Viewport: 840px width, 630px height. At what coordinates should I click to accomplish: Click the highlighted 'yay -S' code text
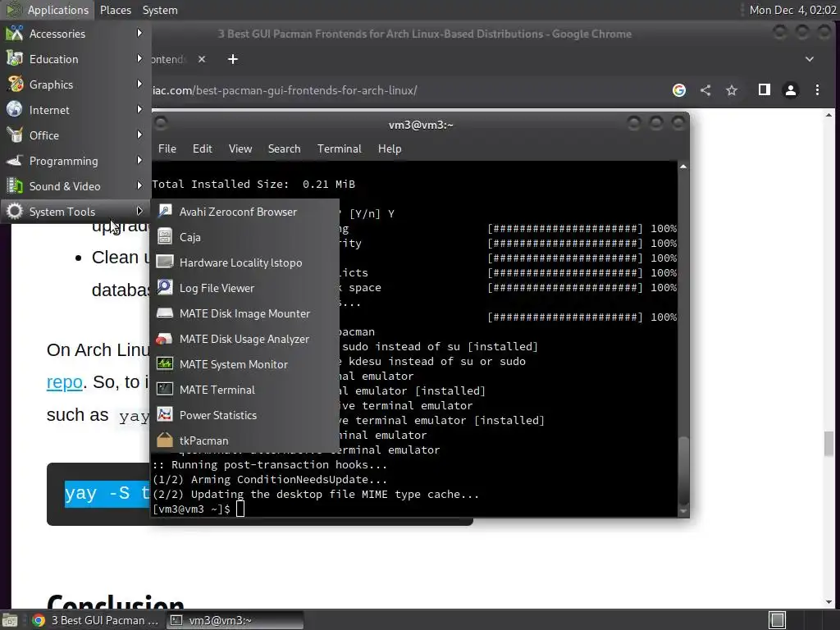[107, 493]
